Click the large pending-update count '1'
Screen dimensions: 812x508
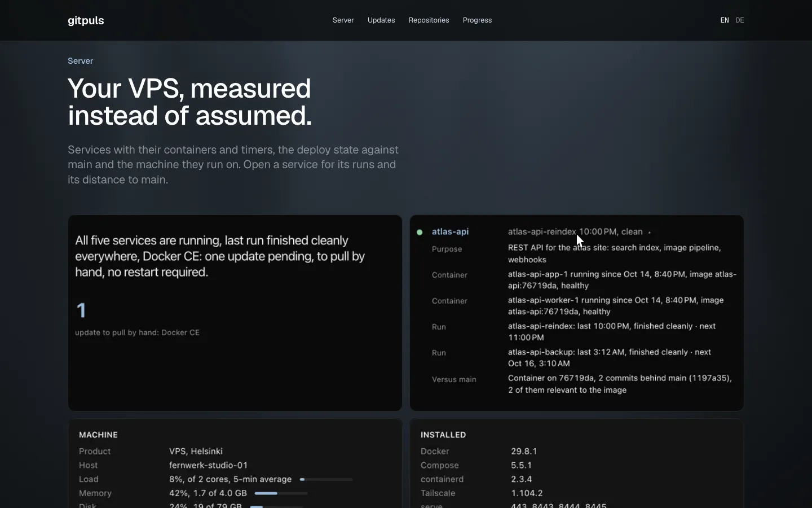81,310
